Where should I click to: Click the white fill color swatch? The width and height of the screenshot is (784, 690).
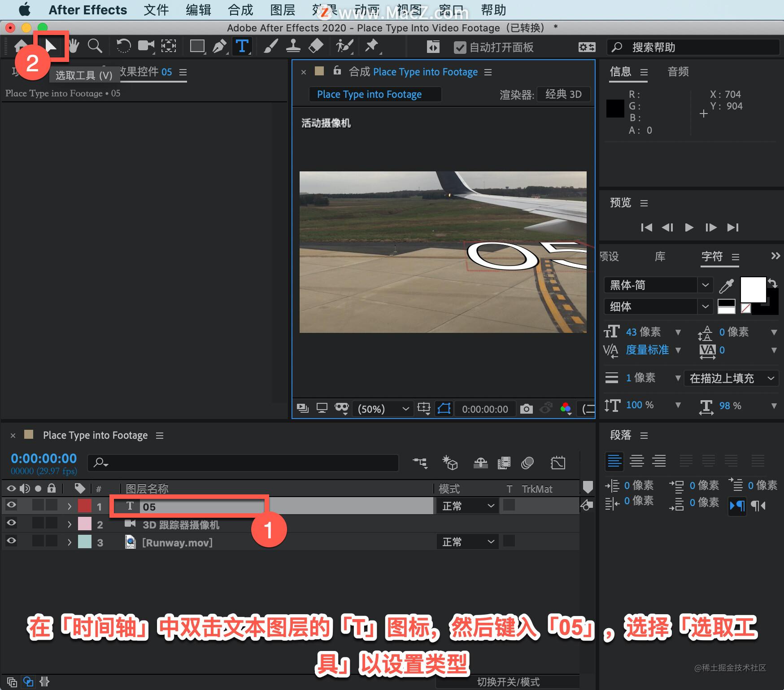[x=753, y=289]
